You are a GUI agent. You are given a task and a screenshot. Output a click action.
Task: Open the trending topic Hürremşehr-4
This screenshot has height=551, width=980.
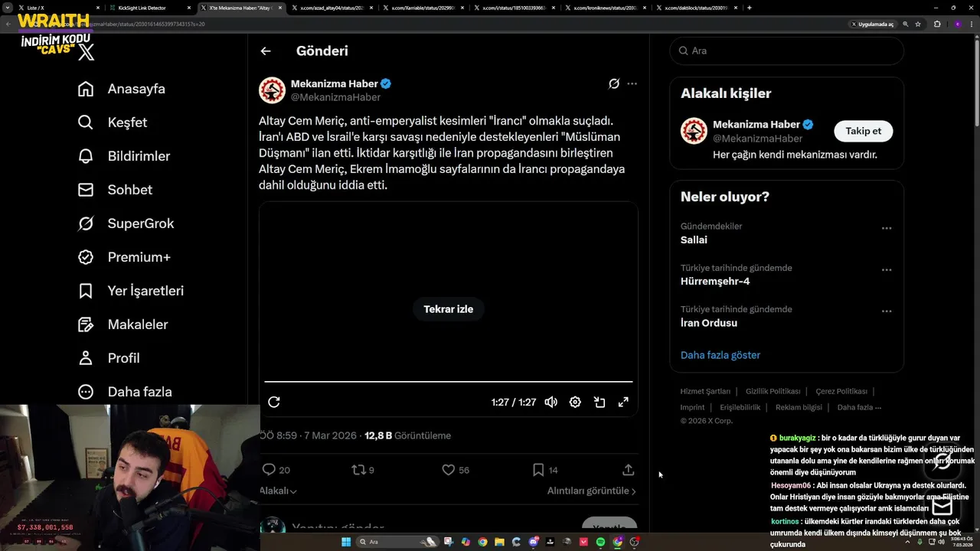pos(715,281)
